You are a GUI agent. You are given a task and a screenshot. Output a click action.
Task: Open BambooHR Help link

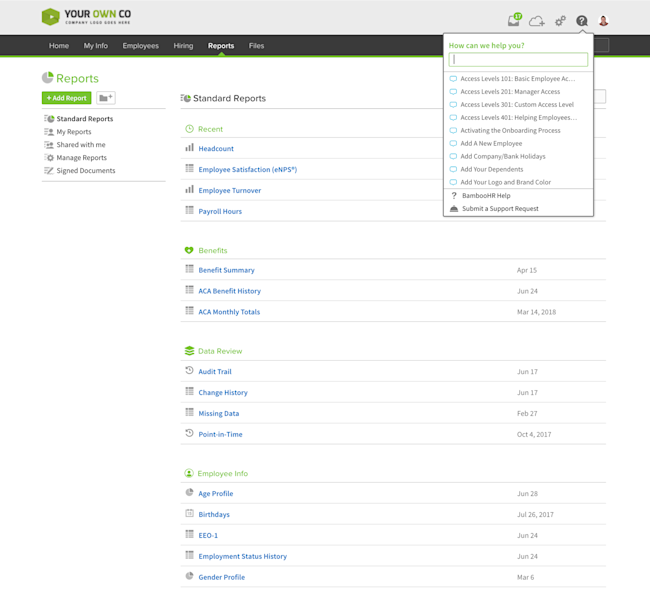coord(486,196)
